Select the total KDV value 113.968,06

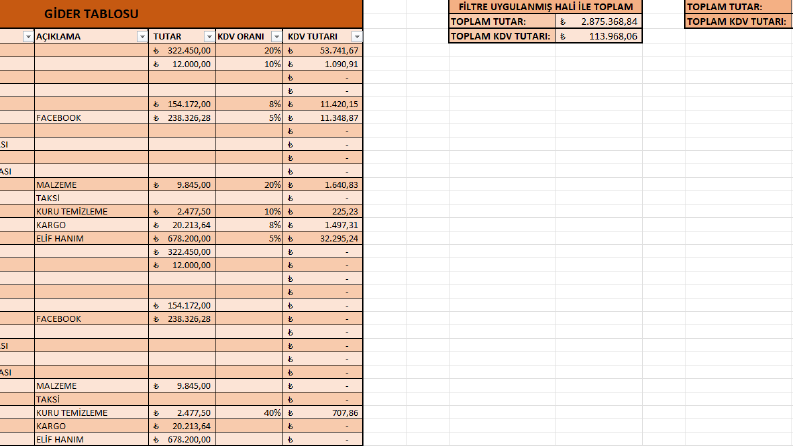click(x=598, y=36)
